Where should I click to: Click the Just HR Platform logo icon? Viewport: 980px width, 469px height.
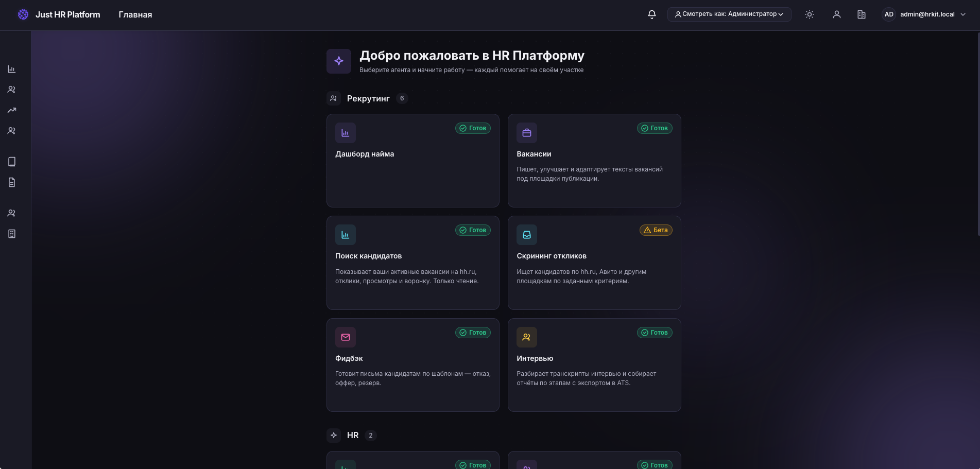pyautogui.click(x=23, y=14)
